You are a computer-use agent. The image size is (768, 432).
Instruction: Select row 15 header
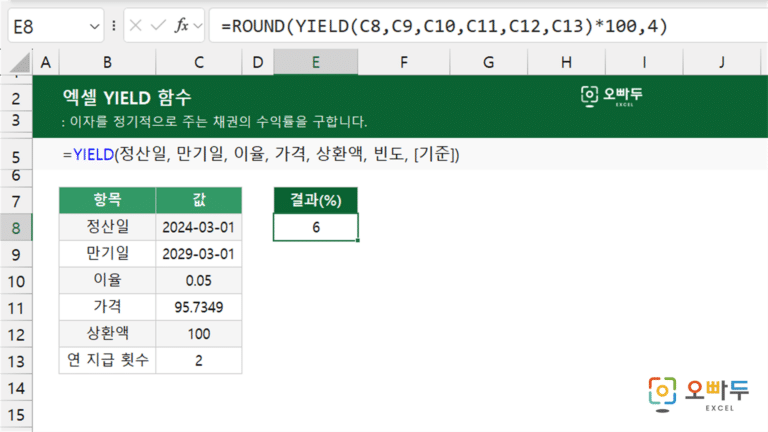pos(16,414)
